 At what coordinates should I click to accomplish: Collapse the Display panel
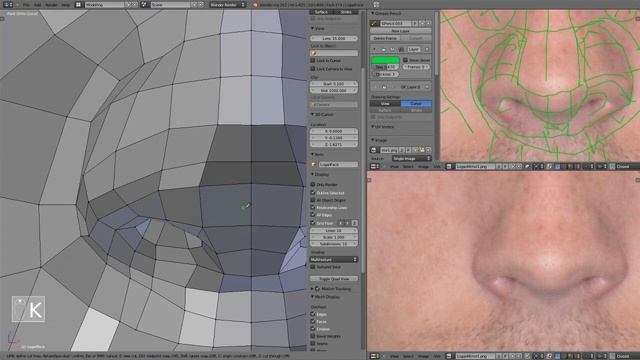pyautogui.click(x=320, y=174)
